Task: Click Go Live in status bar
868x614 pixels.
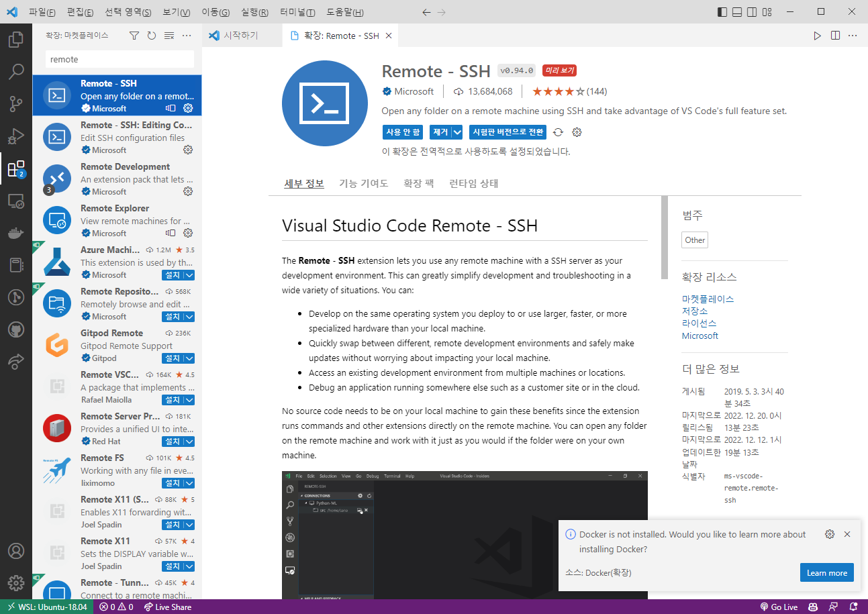Action: [779, 607]
